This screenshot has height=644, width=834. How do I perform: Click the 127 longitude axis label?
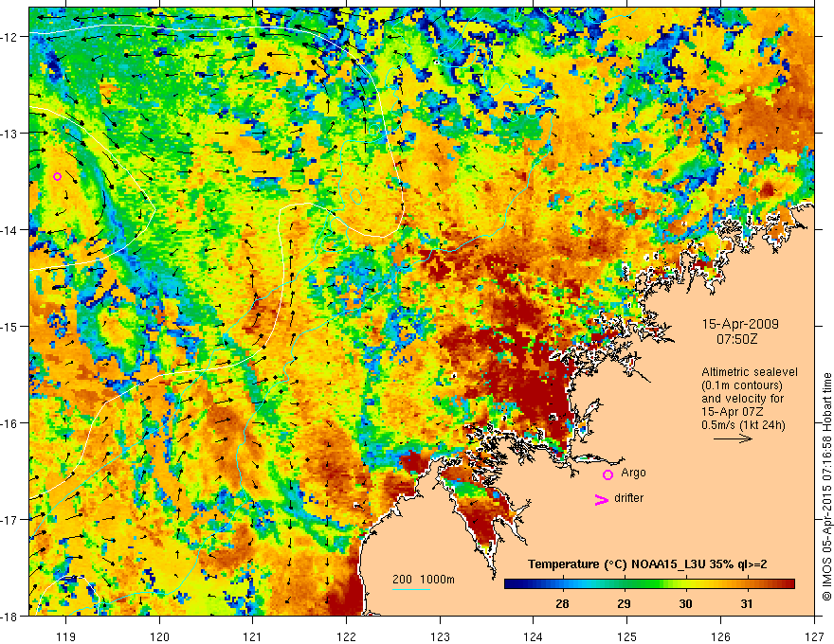(x=814, y=637)
